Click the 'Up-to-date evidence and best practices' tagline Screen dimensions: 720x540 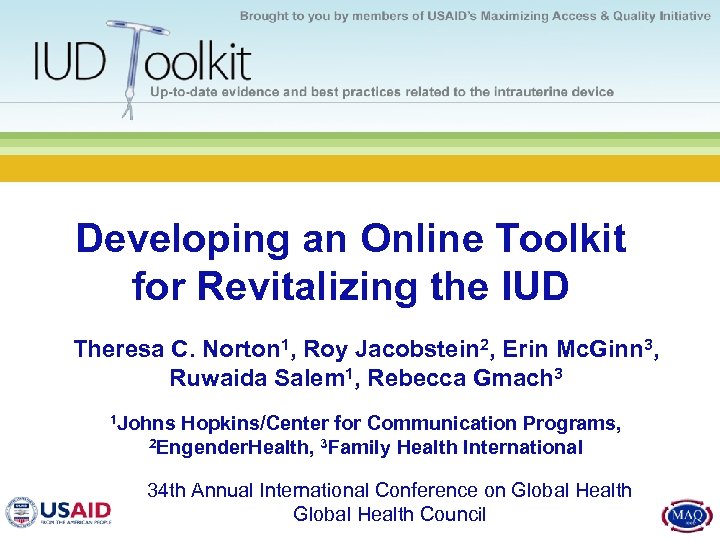click(382, 92)
